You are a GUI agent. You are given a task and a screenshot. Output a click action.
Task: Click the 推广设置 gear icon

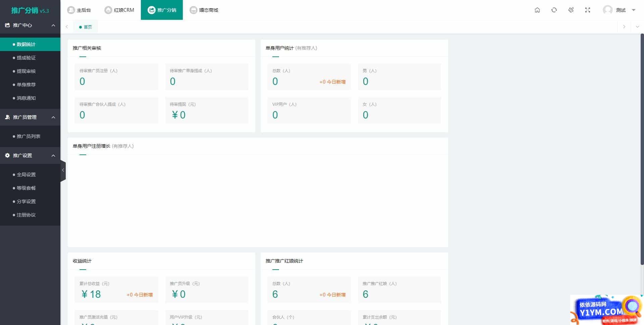coord(7,155)
